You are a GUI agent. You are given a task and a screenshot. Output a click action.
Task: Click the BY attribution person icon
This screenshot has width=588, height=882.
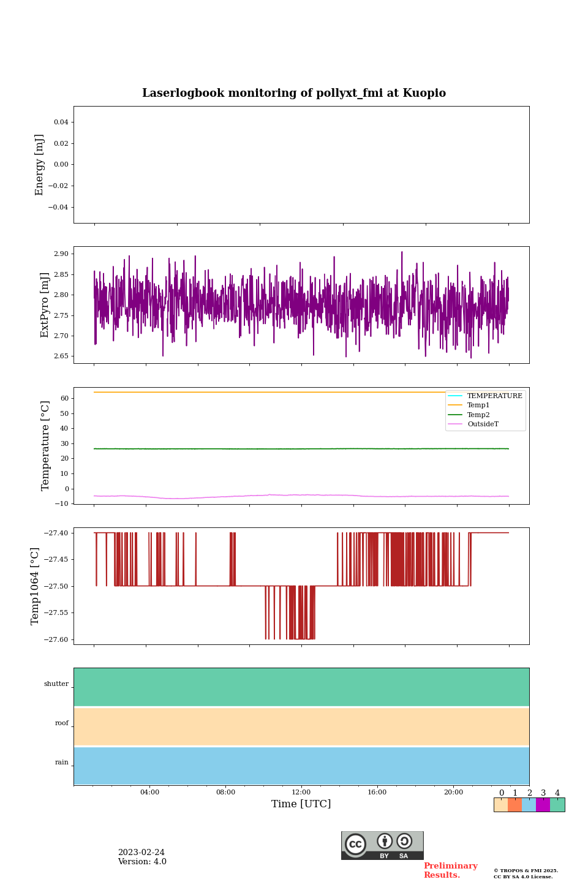tap(385, 842)
